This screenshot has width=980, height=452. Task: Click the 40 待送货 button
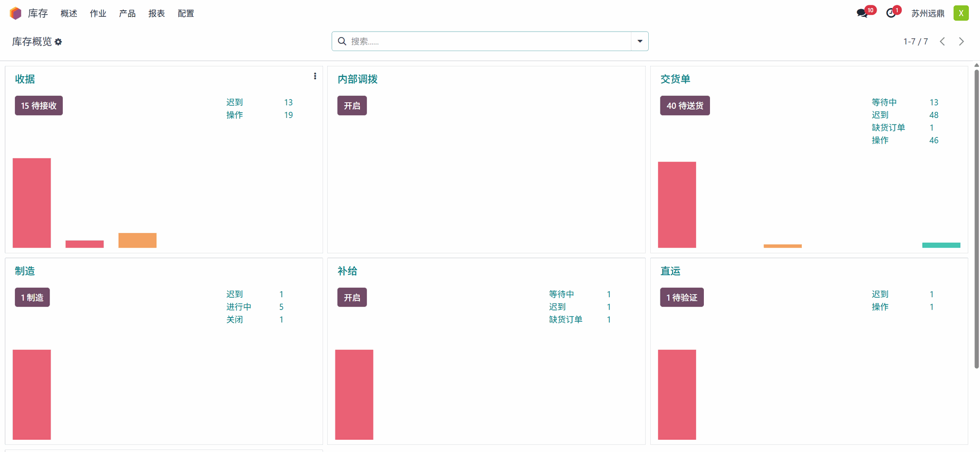point(684,106)
